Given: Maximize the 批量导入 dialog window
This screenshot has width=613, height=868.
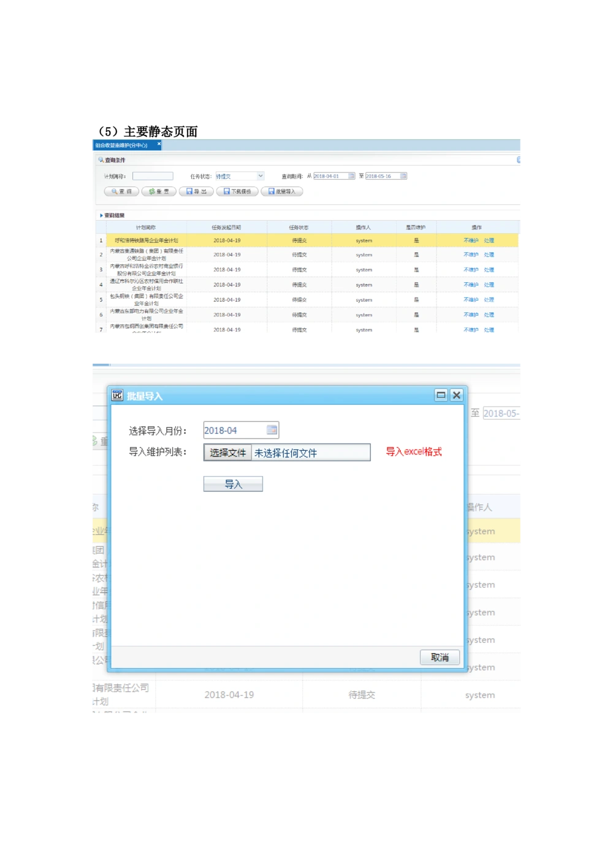Looking at the screenshot, I should [x=441, y=395].
